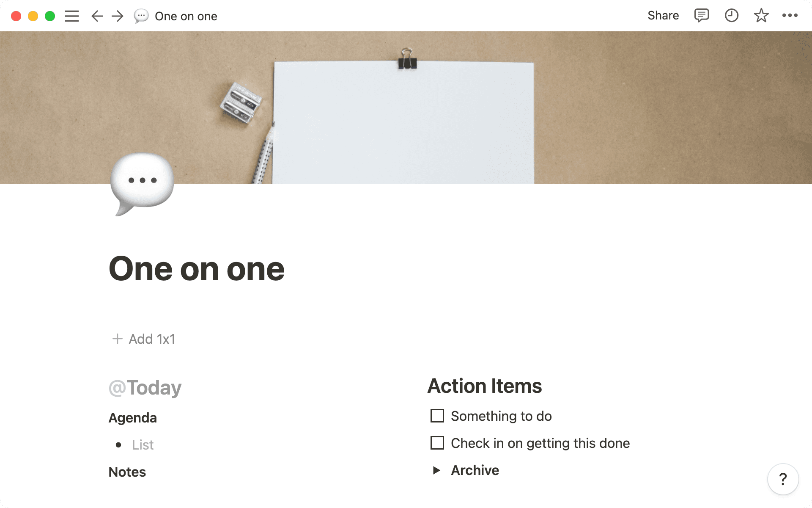Click the Share button
812x508 pixels.
[663, 16]
